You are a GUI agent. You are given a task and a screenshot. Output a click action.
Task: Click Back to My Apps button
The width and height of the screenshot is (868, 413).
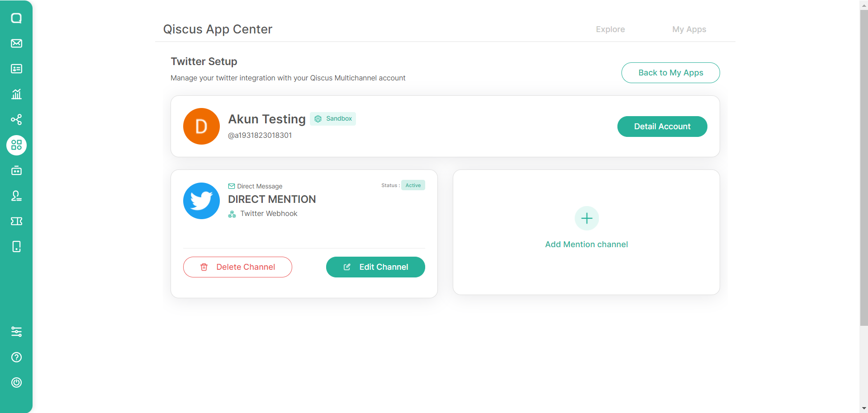click(670, 73)
